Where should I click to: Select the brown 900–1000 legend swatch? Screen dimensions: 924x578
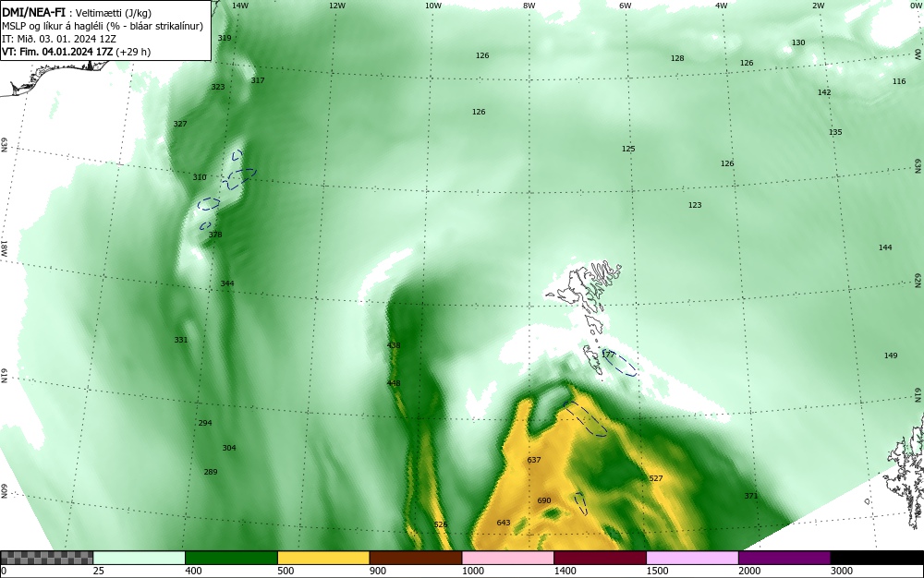click(x=416, y=558)
